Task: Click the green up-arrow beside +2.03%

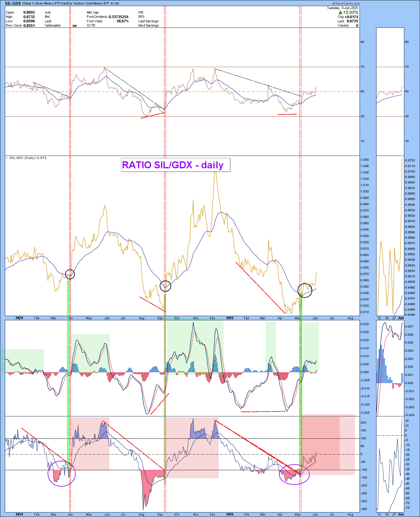Action: tap(340, 12)
